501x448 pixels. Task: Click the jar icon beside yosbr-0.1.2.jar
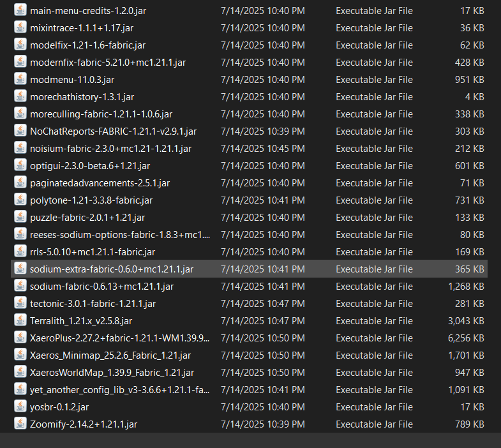tap(20, 407)
